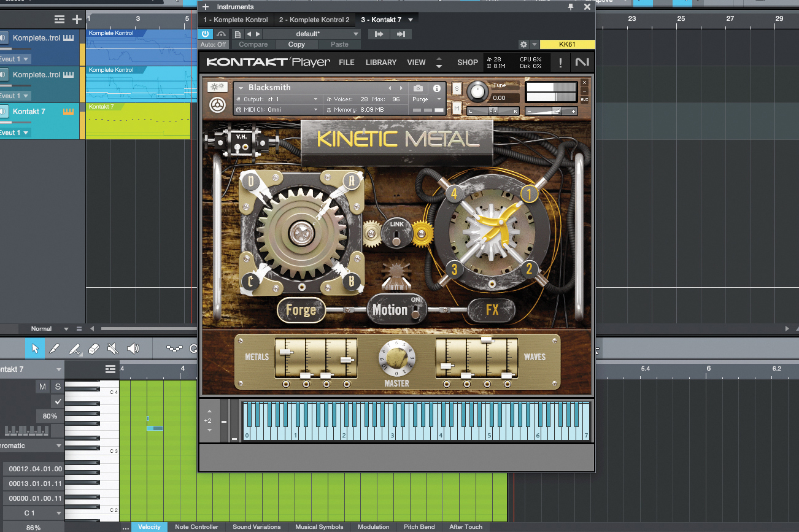The height and width of the screenshot is (532, 799).
Task: Click the Kontakt exclamation panic button
Action: tap(560, 62)
